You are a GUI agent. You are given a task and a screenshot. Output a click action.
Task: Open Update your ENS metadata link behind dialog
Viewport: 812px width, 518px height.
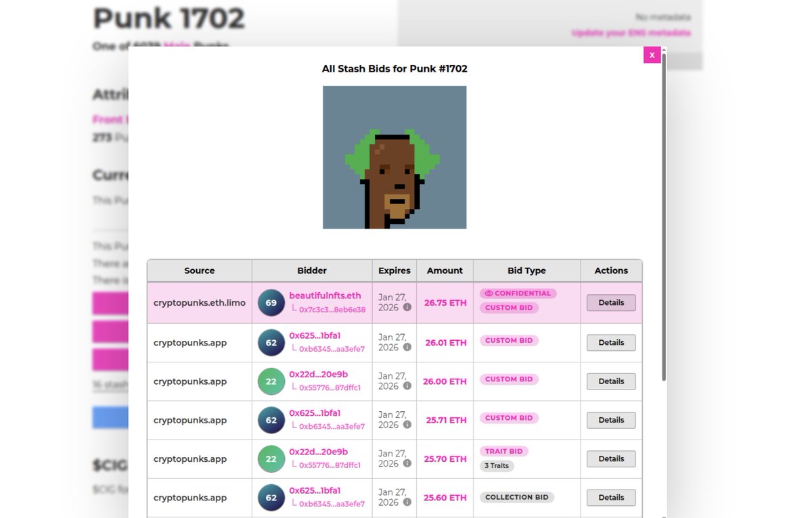631,32
